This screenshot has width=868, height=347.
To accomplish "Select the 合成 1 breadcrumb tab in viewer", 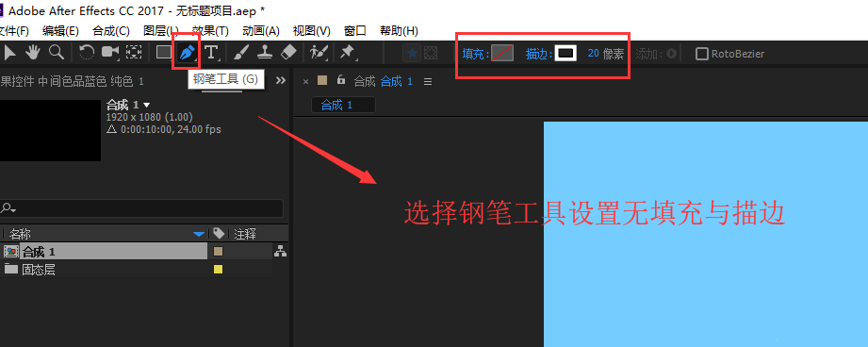I will coord(343,105).
